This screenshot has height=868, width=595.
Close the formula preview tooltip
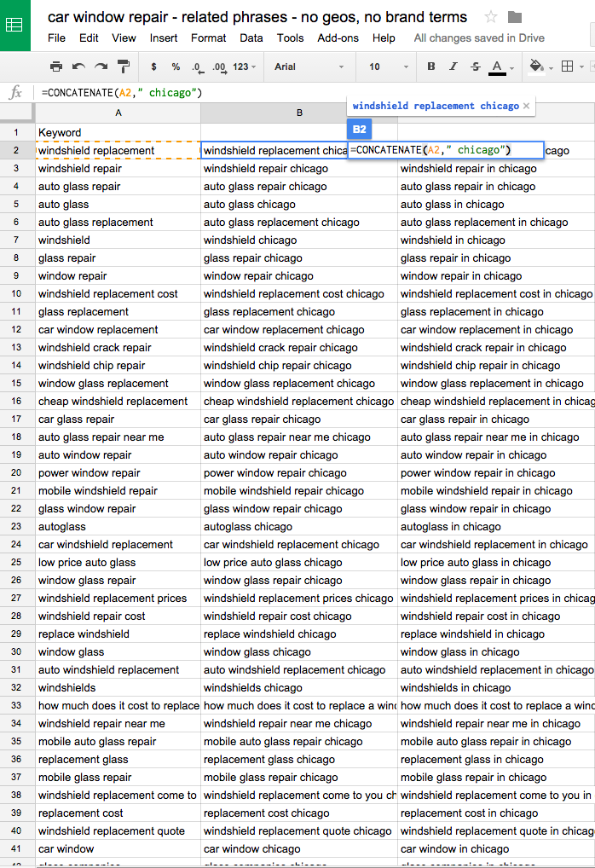coord(527,106)
